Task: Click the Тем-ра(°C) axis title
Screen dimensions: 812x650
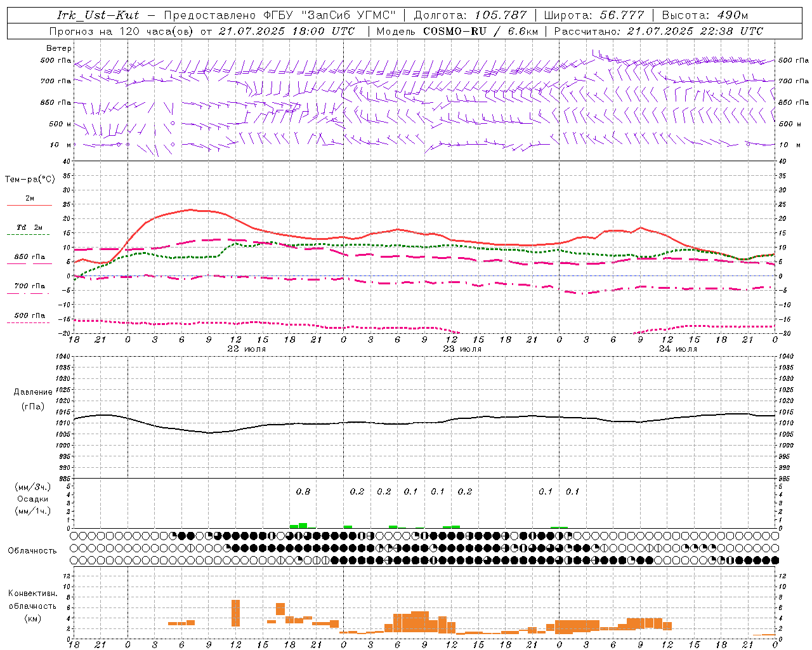Action: pos(30,180)
